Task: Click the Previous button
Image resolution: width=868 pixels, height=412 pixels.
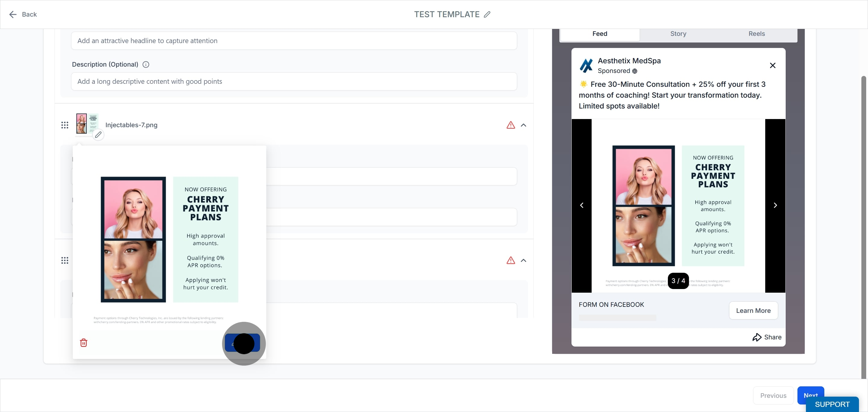Action: coord(773,395)
